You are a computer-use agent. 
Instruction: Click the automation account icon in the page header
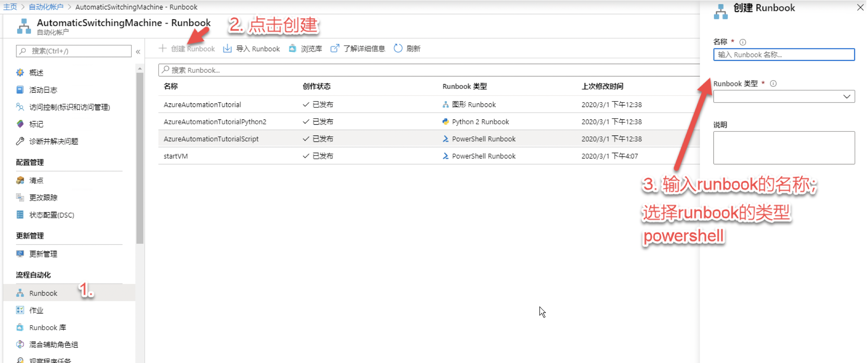coord(24,26)
